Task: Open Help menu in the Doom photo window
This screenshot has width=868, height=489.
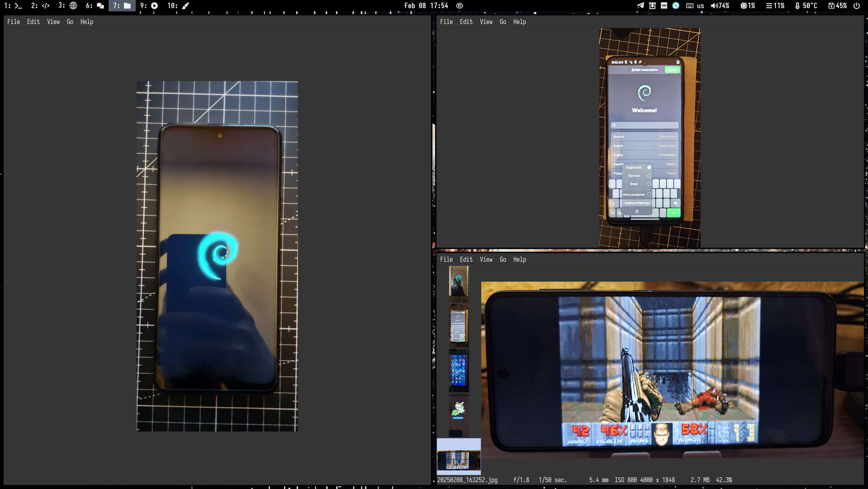Action: (519, 259)
